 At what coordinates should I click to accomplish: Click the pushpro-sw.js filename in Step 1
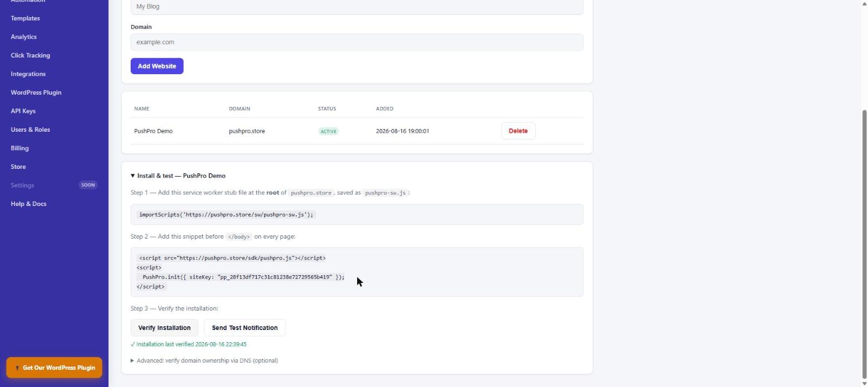pos(385,193)
